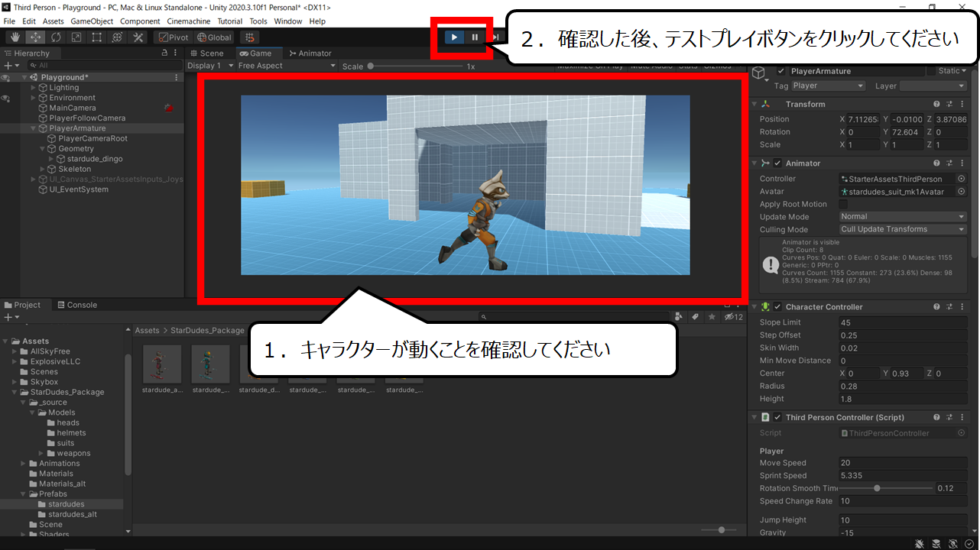
Task: Lock the Hierarchy panel
Action: 164,53
